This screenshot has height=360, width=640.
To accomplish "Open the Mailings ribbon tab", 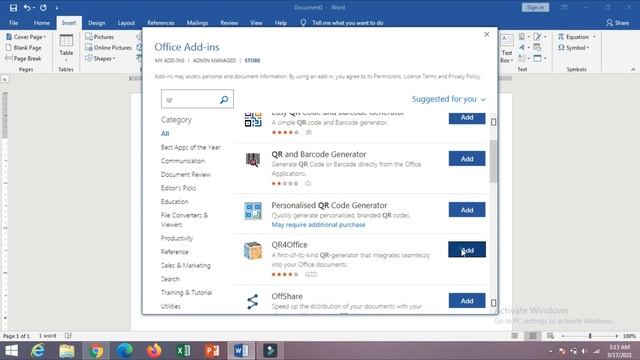I will [197, 23].
